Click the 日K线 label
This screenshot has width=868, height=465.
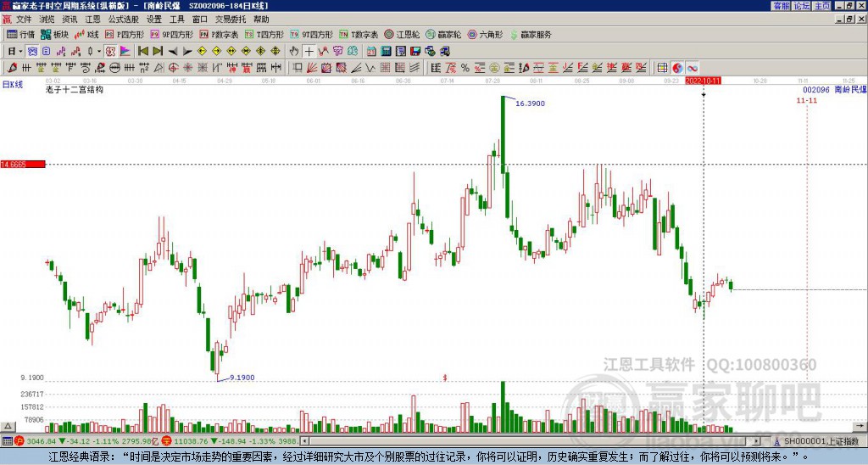tap(14, 85)
